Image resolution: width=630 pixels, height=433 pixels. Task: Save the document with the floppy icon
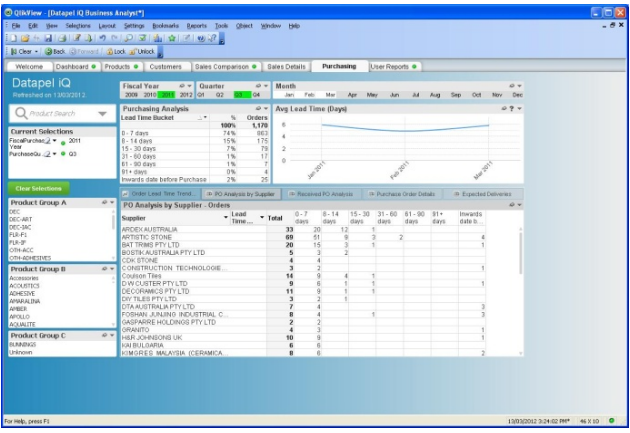coord(48,38)
